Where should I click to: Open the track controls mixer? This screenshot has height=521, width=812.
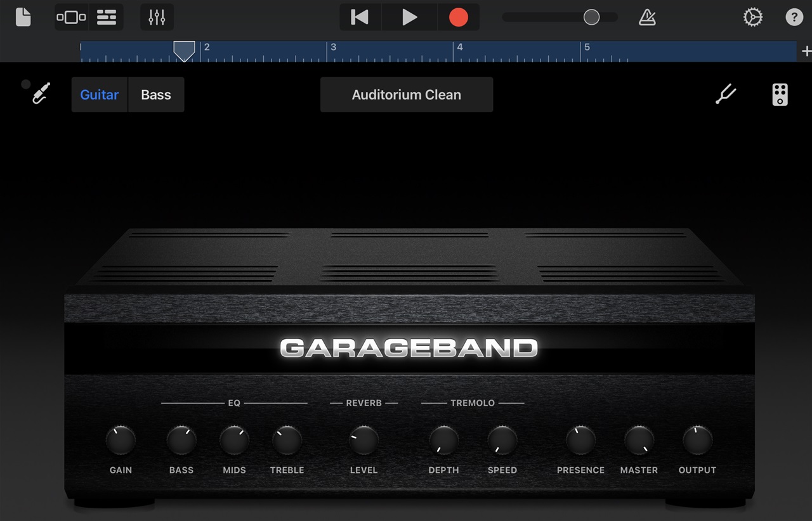tap(157, 17)
